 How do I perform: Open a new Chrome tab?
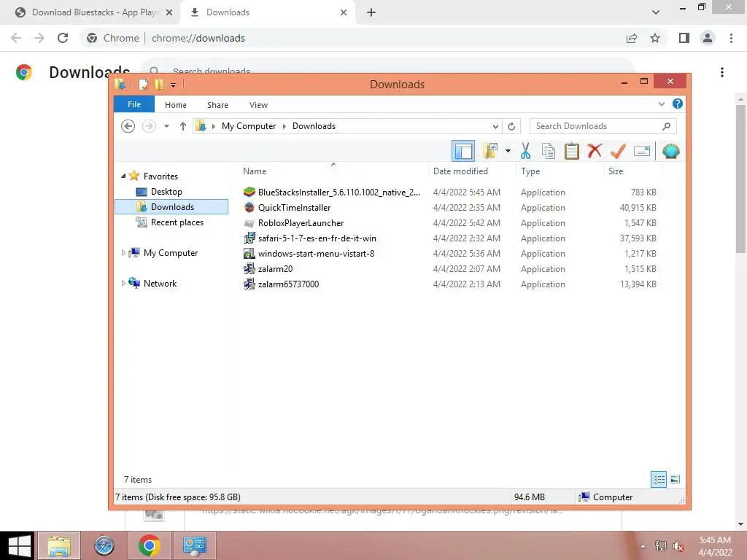coord(371,12)
